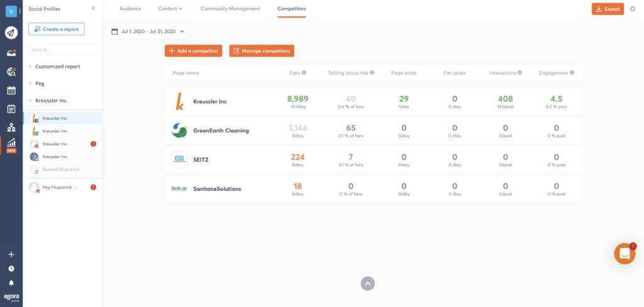Switch to Community Management tab
The width and height of the screenshot is (644, 307).
click(x=230, y=9)
